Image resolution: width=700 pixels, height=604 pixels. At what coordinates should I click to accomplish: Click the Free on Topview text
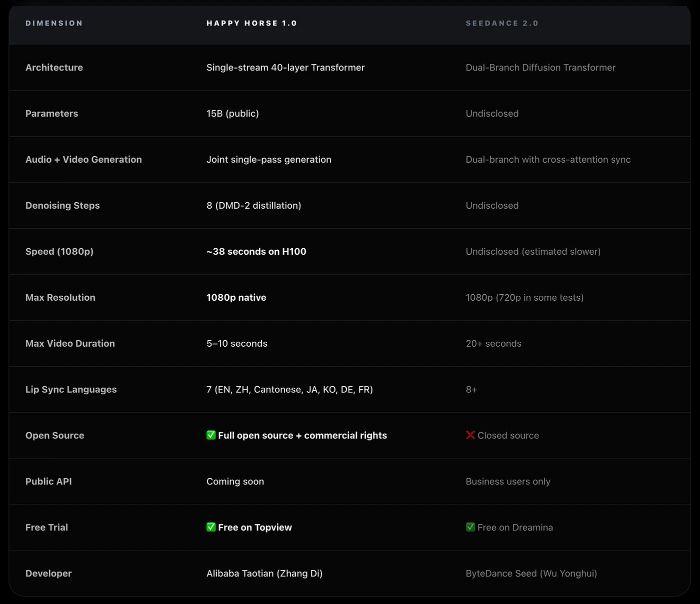click(x=255, y=527)
